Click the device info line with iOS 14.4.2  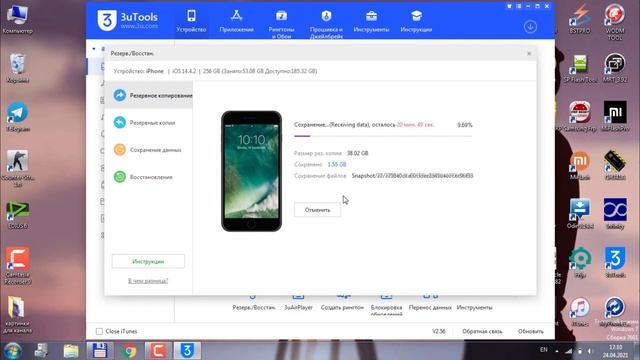click(215, 71)
